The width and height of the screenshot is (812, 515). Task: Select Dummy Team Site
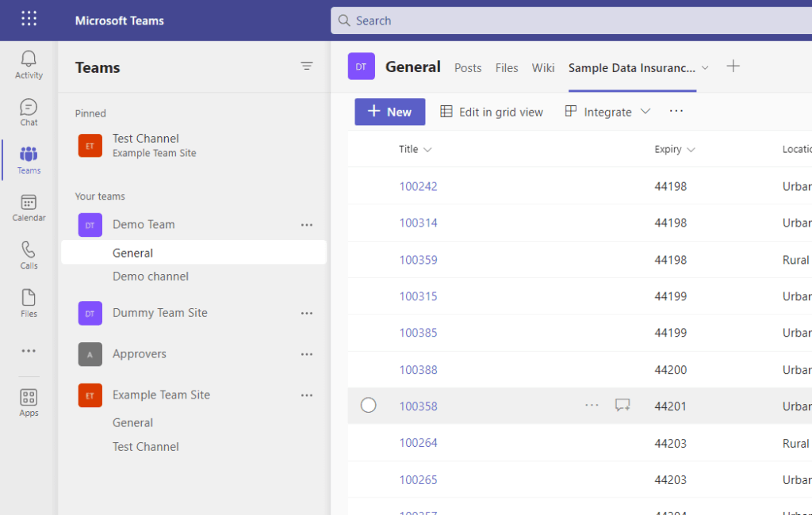[x=159, y=313]
